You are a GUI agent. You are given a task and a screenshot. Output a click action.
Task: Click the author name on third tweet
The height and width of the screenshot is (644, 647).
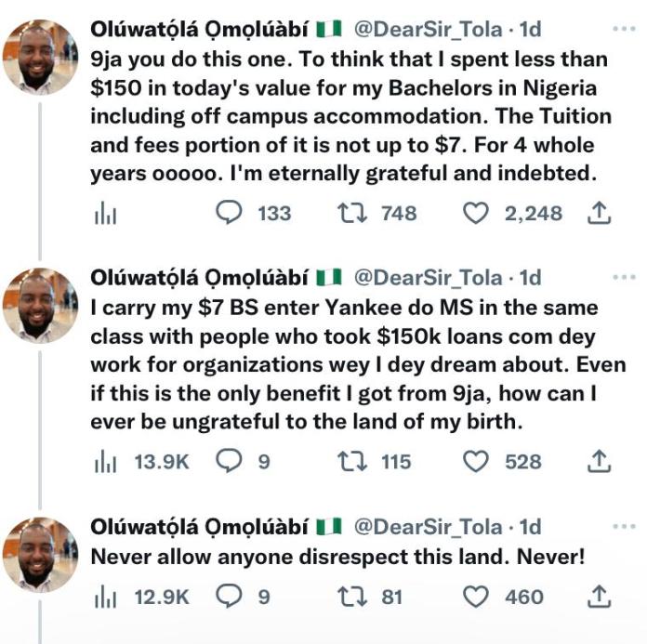[201, 528]
